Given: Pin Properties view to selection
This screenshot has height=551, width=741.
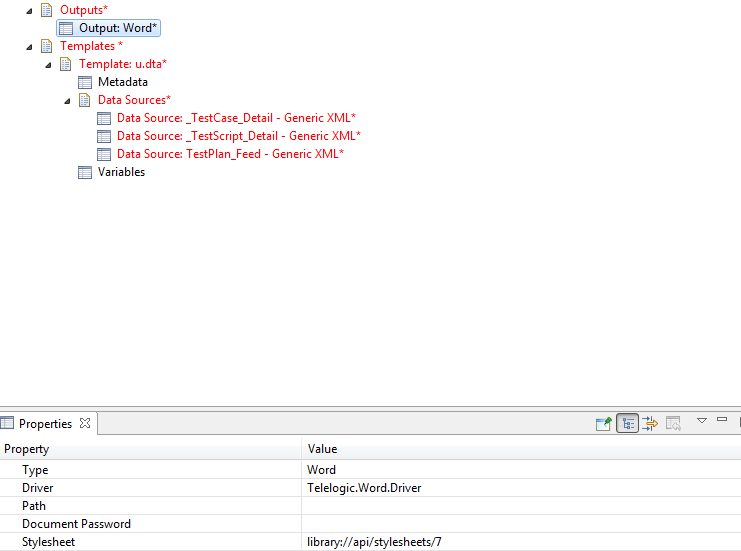Looking at the screenshot, I should pyautogui.click(x=604, y=423).
